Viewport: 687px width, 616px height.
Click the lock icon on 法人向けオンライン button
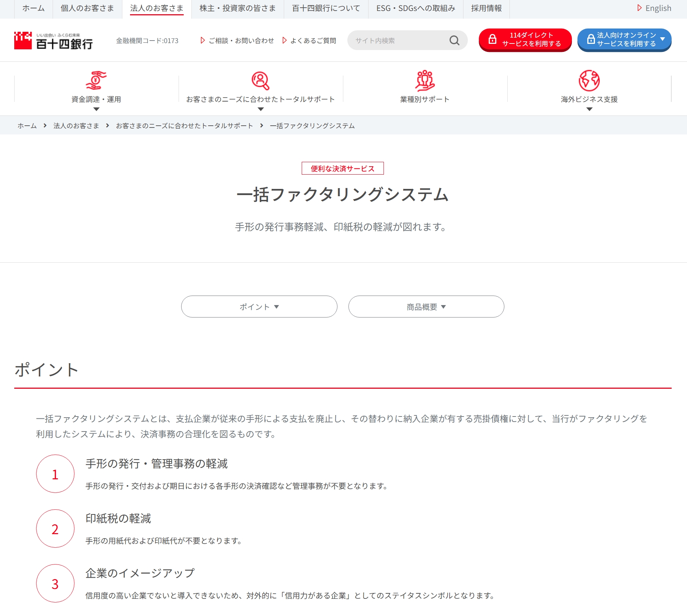pyautogui.click(x=591, y=39)
